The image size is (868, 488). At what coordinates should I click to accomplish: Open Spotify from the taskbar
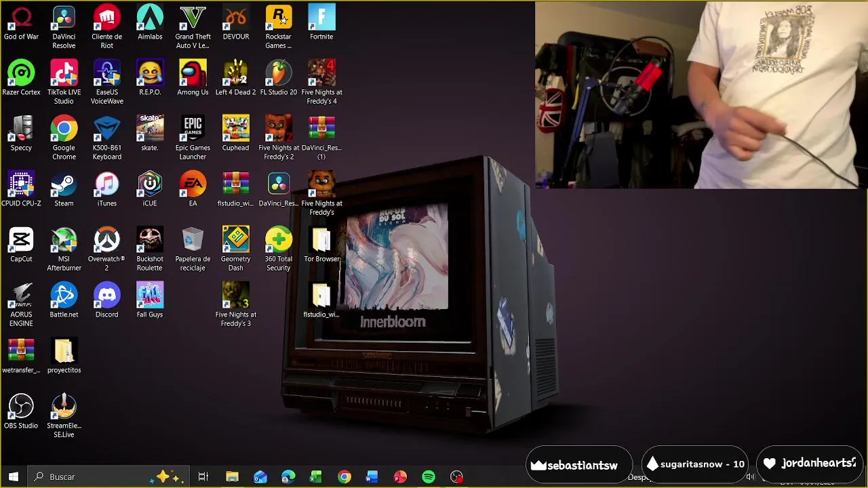click(x=429, y=476)
